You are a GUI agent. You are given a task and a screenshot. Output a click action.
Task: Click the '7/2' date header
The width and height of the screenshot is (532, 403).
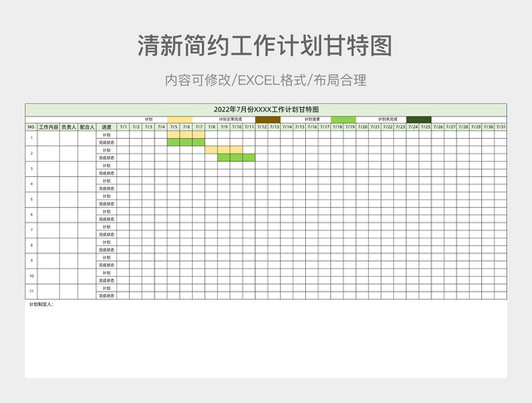click(x=135, y=127)
